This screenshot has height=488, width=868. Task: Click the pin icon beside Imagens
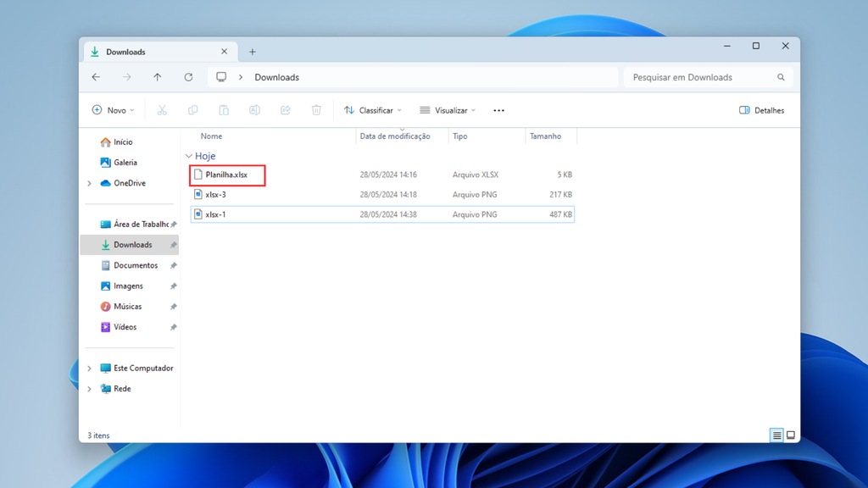[173, 286]
